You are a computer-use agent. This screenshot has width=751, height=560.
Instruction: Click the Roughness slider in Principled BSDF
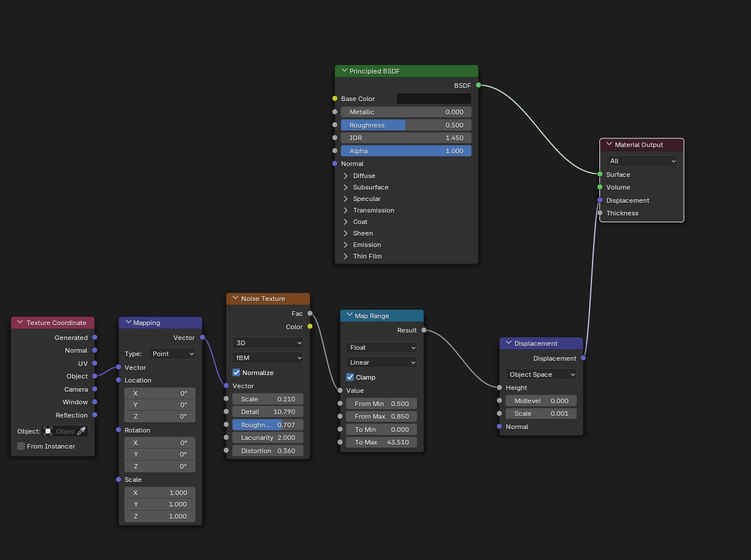406,125
